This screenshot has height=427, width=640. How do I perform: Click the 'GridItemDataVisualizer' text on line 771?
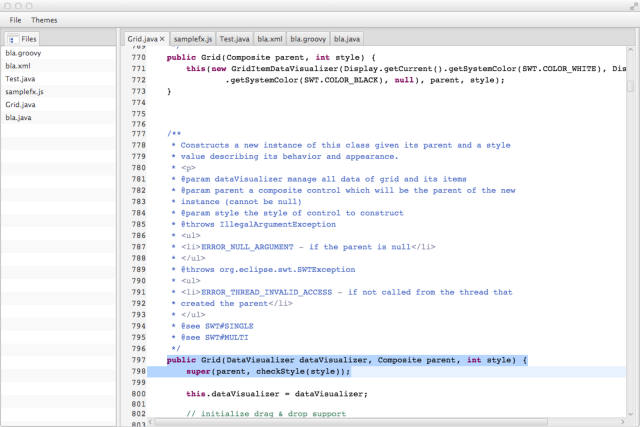click(285, 69)
